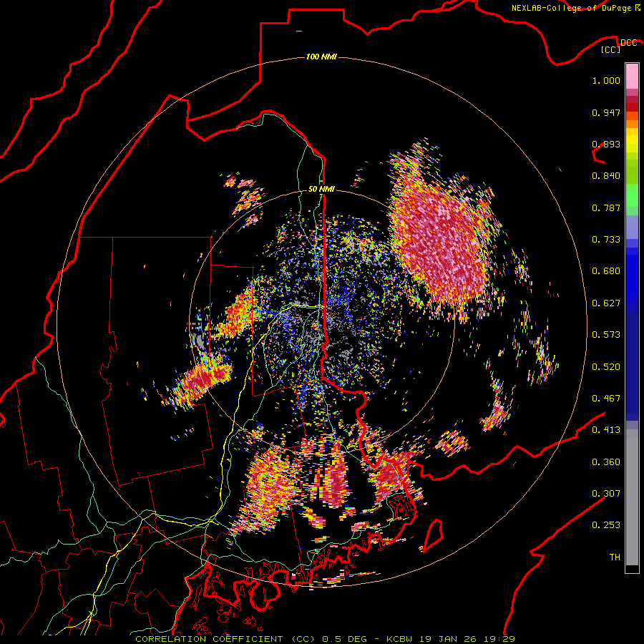Screen dimensions: 644x644
Task: Click the 0.947 legend value
Action: pos(606,112)
